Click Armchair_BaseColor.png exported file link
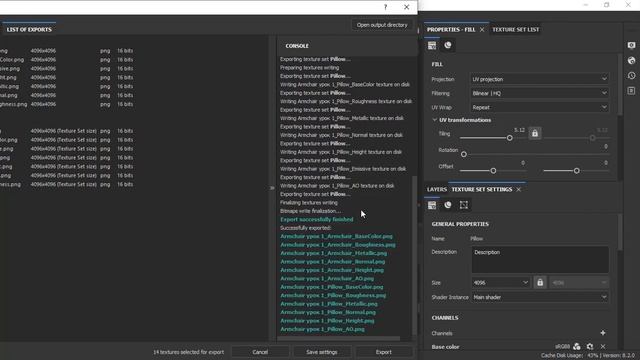Image resolution: width=640 pixels, height=360 pixels. (x=336, y=236)
